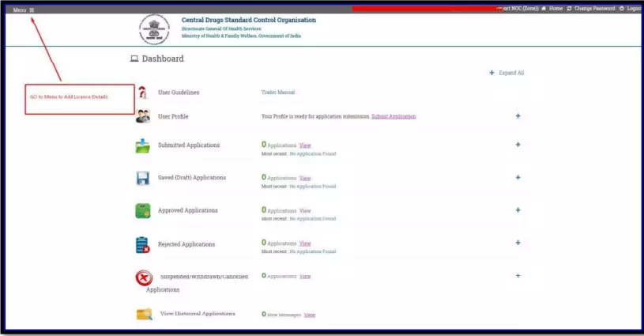Expand the Rejected Applications row

pyautogui.click(x=518, y=244)
